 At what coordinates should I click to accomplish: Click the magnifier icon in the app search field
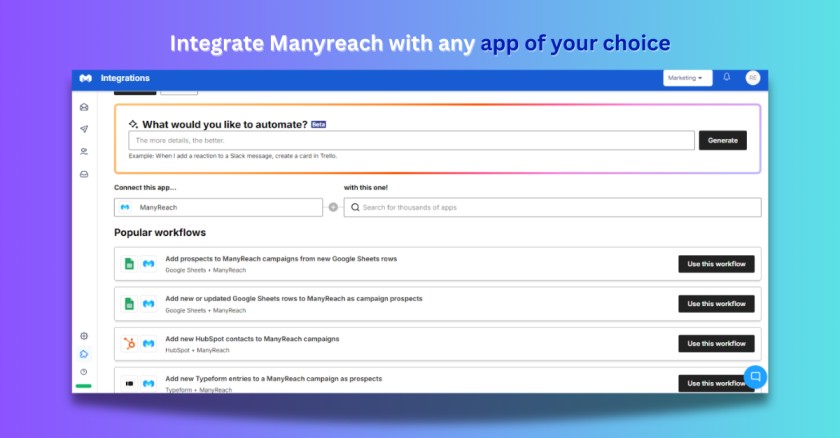355,207
